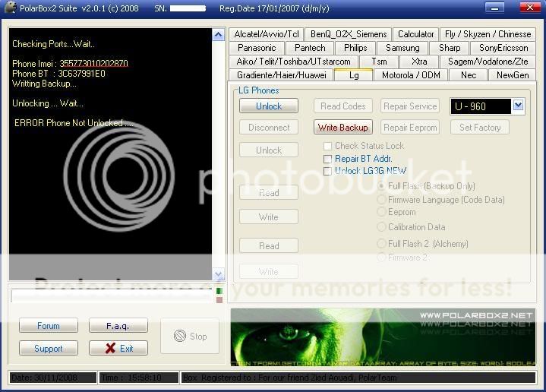Click the Phone BT address log line
The width and height of the screenshot is (546, 392).
[x=58, y=74]
